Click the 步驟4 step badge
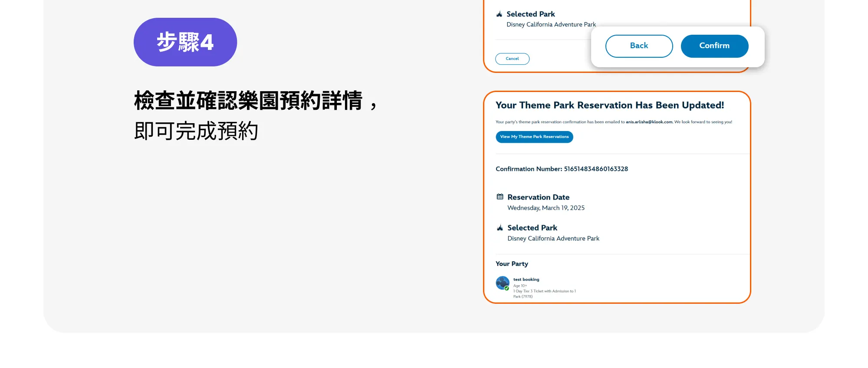 [185, 42]
